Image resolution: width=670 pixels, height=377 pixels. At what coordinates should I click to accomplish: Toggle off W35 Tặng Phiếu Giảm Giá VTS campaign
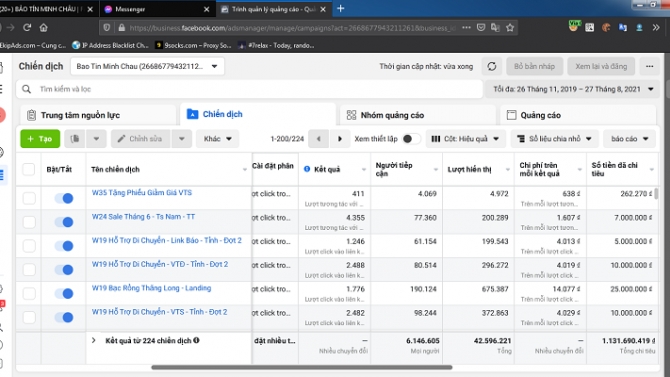(64, 198)
